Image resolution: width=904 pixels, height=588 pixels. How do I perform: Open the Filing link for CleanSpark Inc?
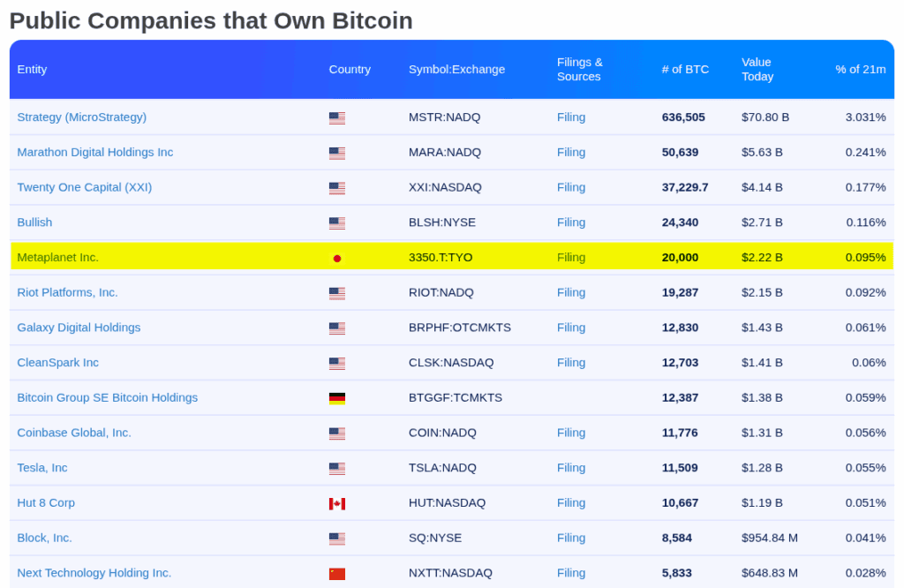click(571, 363)
